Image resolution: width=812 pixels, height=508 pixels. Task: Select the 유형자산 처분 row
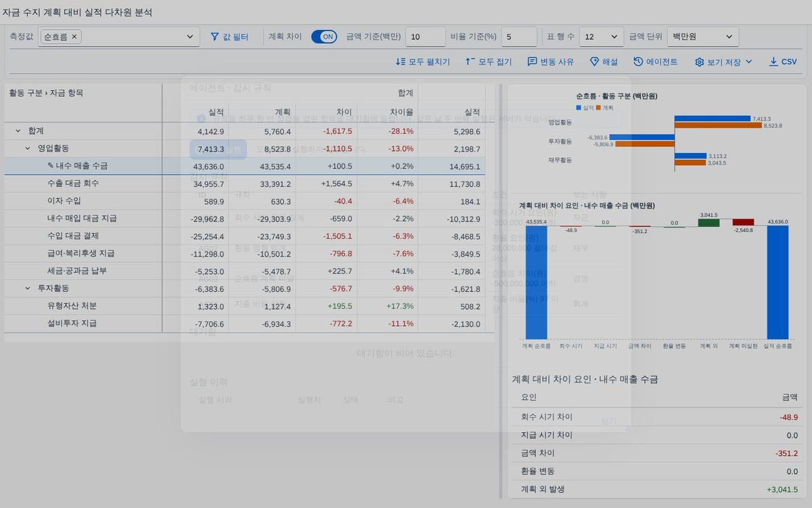coord(245,305)
